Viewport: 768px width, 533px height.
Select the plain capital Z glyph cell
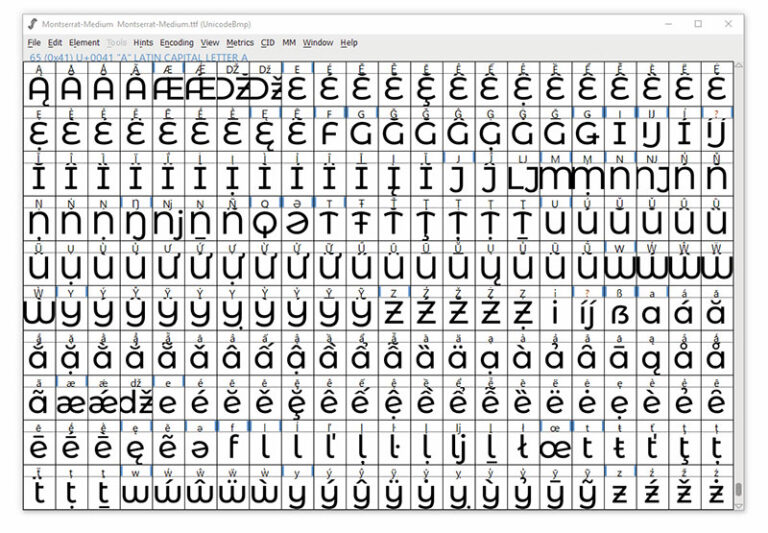tap(395, 309)
